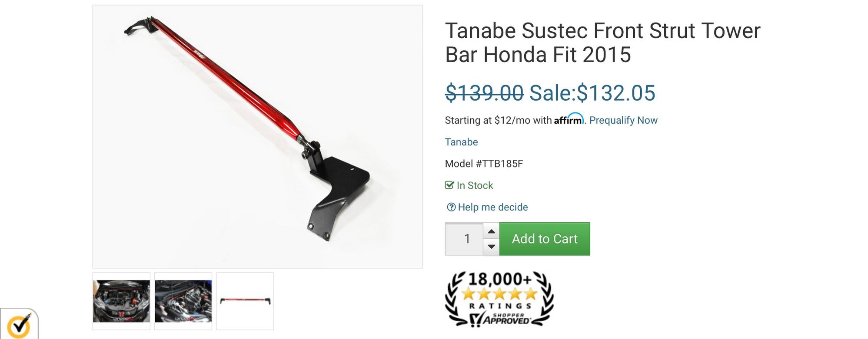
Task: Open the Shopper Approved ratings badge
Action: click(x=499, y=299)
